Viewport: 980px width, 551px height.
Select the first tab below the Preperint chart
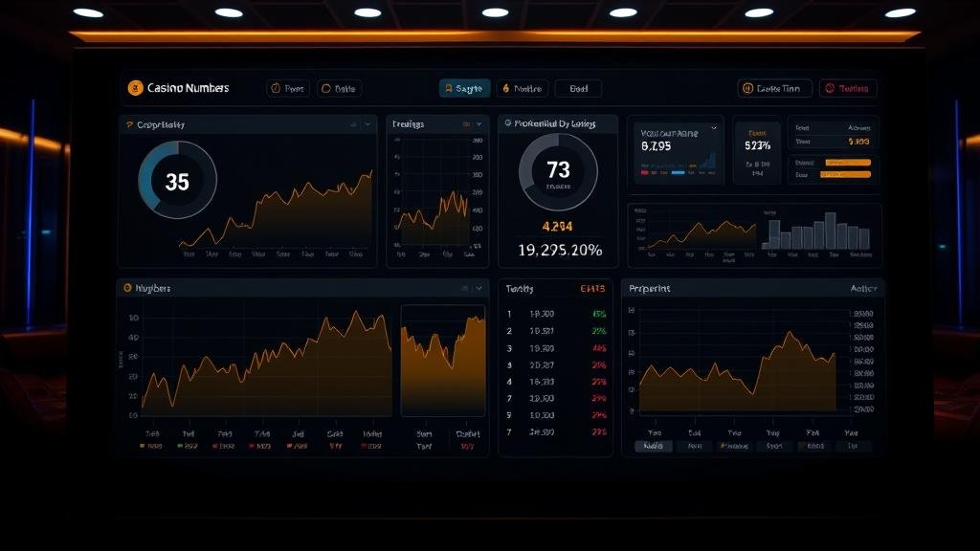coord(654,446)
